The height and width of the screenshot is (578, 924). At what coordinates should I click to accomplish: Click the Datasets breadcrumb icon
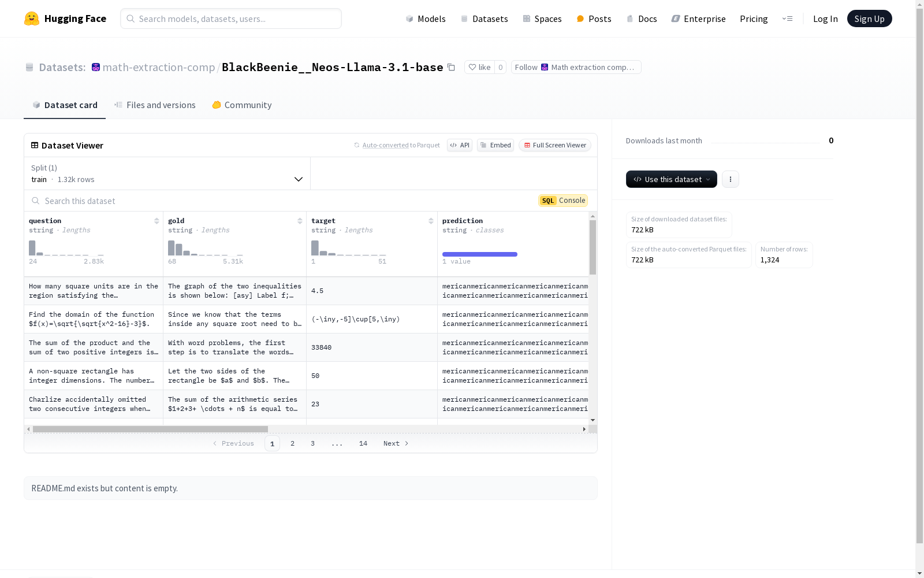point(29,68)
